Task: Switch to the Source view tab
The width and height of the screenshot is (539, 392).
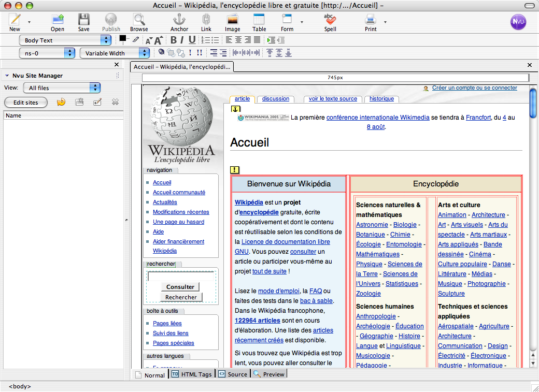Action: click(233, 374)
